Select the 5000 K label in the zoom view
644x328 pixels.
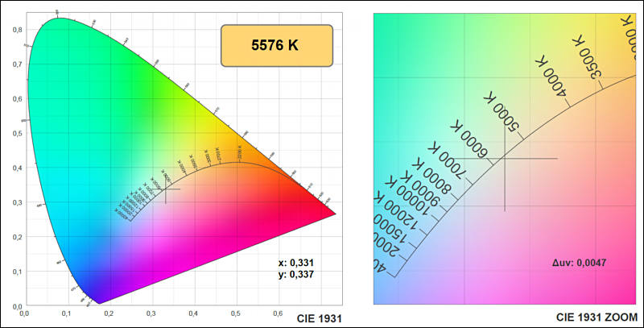(501, 111)
